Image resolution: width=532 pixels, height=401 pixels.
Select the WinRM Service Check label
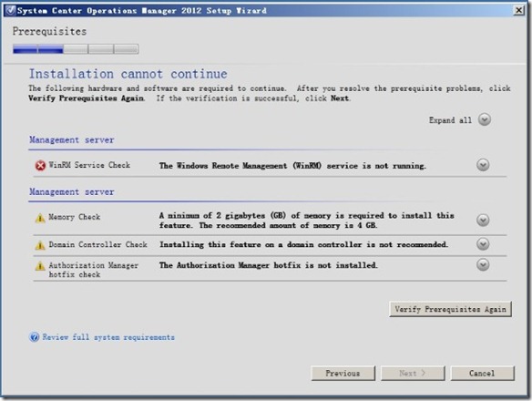(x=89, y=165)
